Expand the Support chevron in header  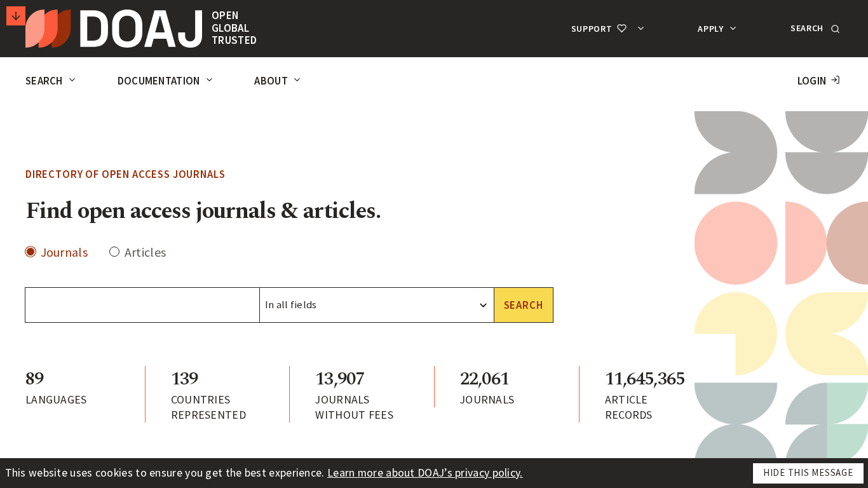641,29
